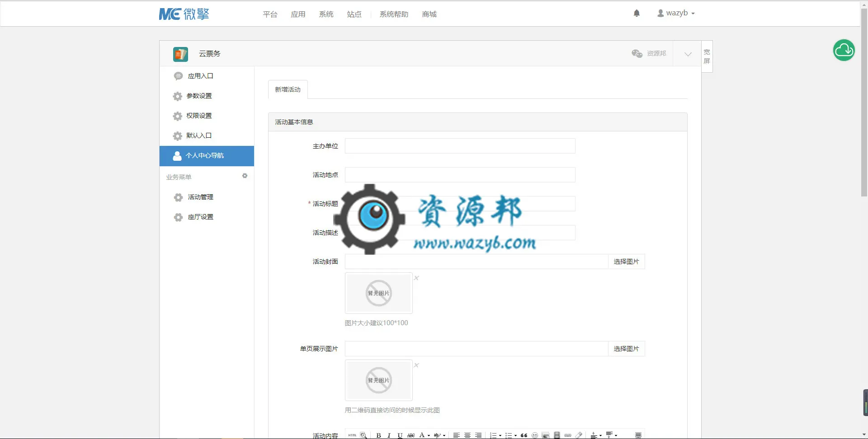Click the text highlight color icon

[x=437, y=435]
